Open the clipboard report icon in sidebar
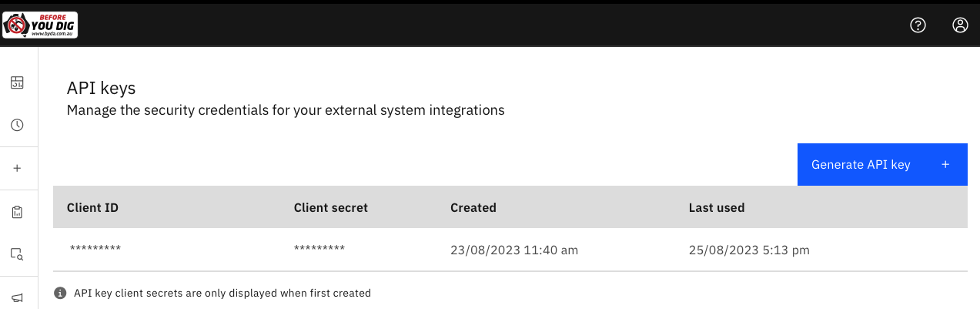Image resolution: width=980 pixels, height=309 pixels. coord(17,212)
